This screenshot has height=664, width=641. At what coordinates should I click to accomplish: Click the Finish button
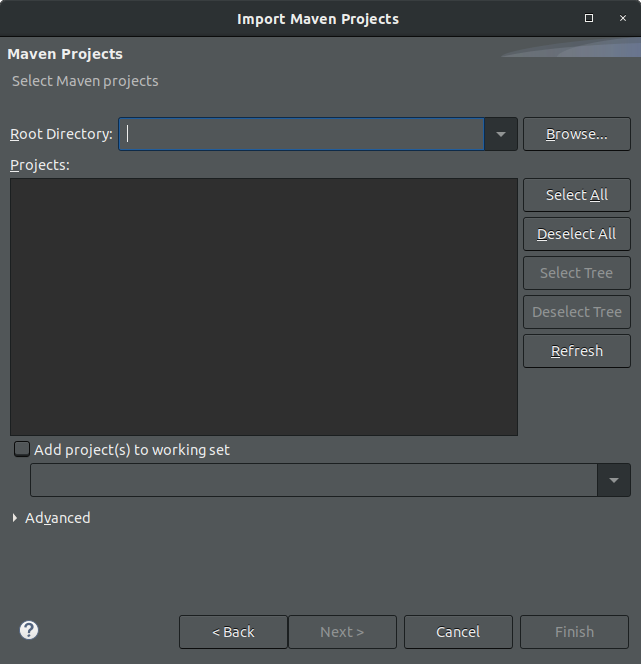(x=574, y=632)
